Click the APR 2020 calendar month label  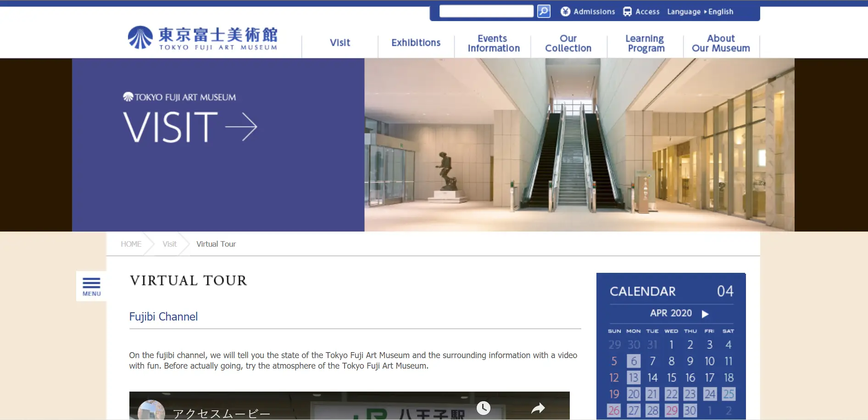pyautogui.click(x=671, y=313)
